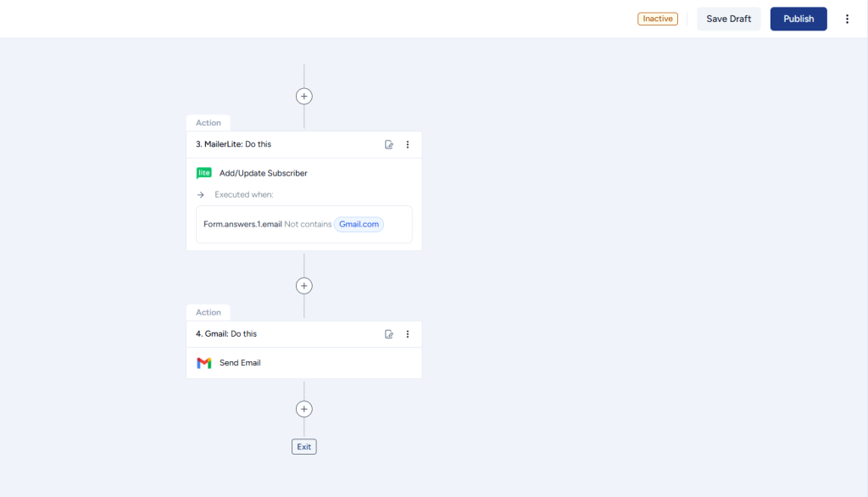Click the rename icon on Gmail step
Image resolution: width=868 pixels, height=497 pixels.
click(x=389, y=334)
